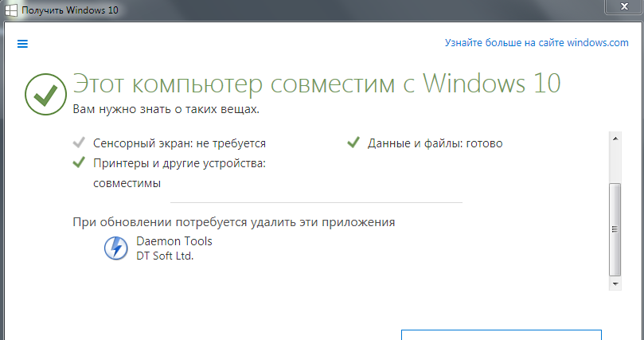The image size is (644, 340).
Task: Click the scrollbar up arrow
Action: coord(615,139)
